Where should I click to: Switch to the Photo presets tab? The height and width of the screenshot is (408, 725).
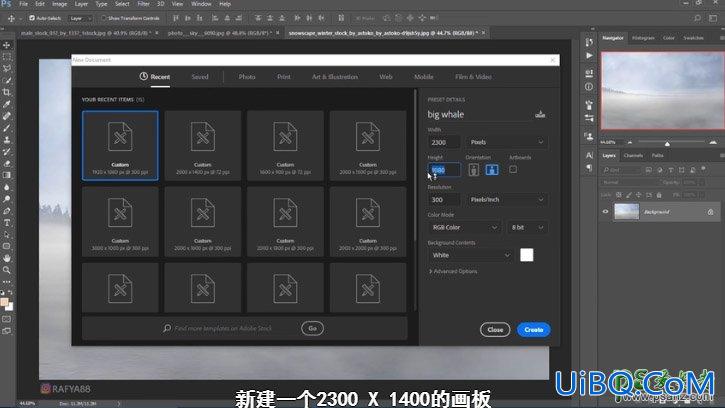pyautogui.click(x=247, y=77)
